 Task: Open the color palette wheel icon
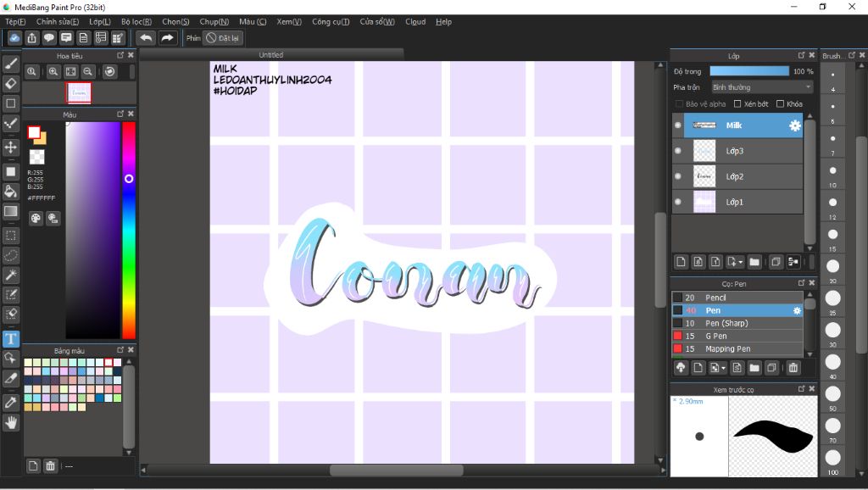pos(36,218)
